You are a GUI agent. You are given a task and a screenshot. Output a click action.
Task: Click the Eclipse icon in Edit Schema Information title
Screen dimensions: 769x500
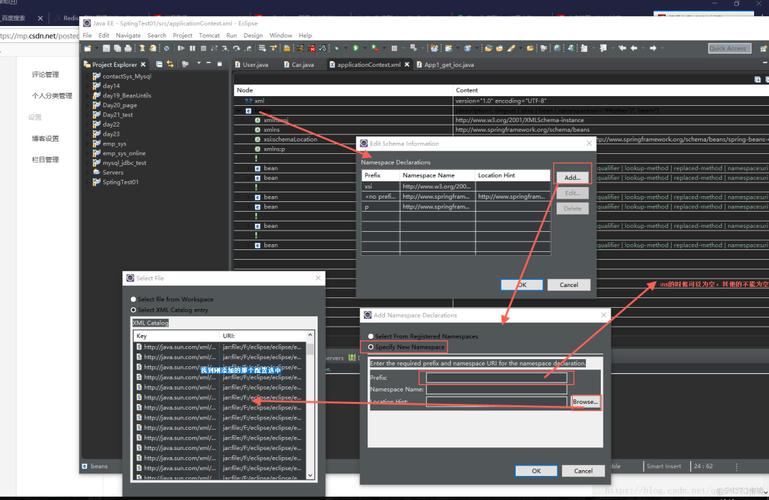[x=365, y=144]
